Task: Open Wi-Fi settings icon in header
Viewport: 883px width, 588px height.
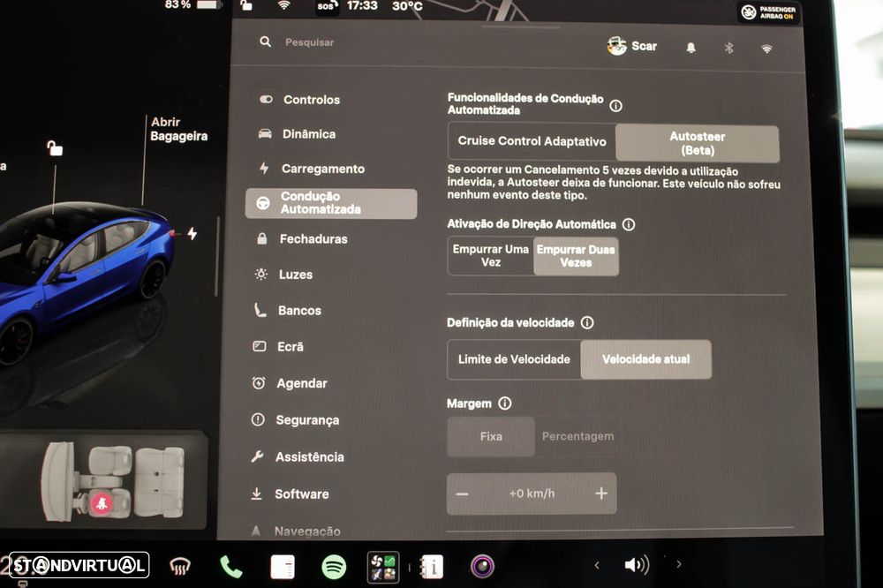Action: coord(766,49)
